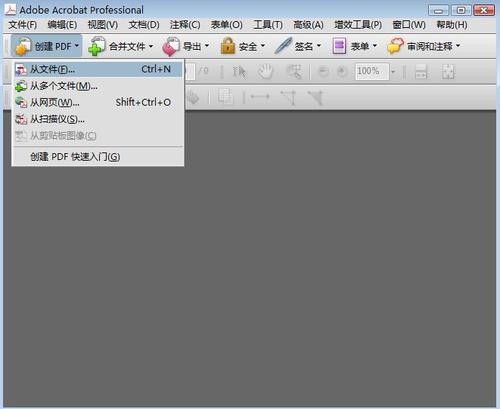Open the 帮助(H) menu
This screenshot has width=500, height=409.
[x=452, y=25]
